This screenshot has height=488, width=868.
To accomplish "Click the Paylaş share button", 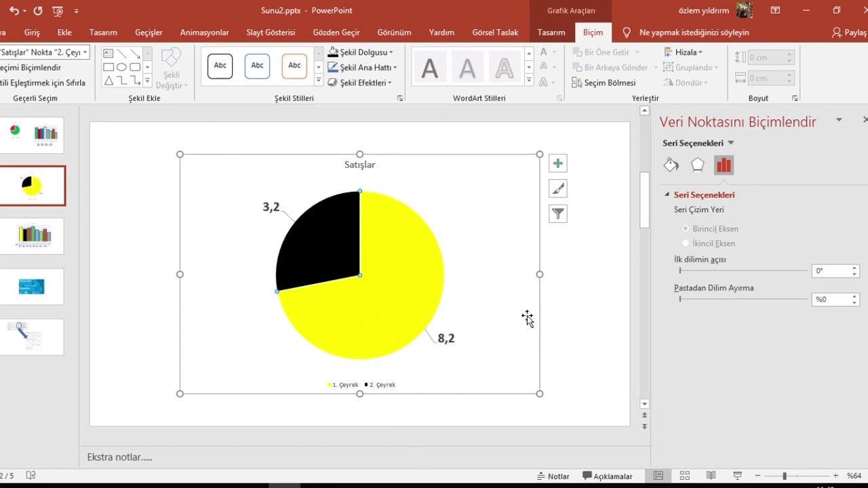I will (850, 33).
